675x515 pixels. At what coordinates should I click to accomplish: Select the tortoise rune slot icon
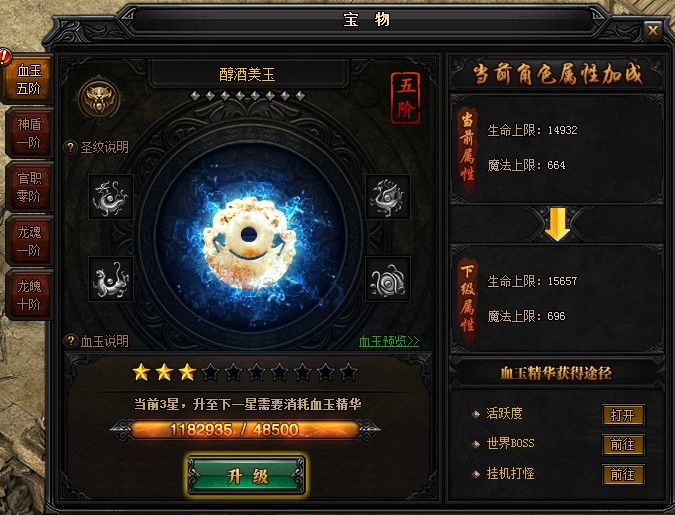point(387,279)
